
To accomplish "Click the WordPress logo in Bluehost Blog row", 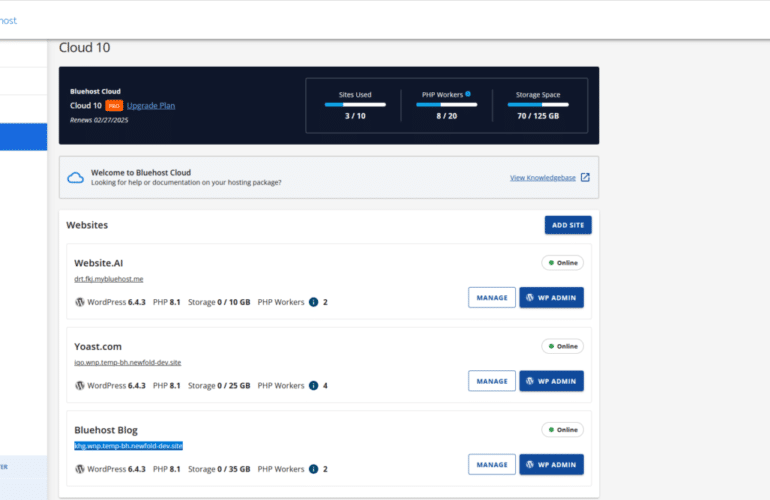I will pyautogui.click(x=80, y=469).
